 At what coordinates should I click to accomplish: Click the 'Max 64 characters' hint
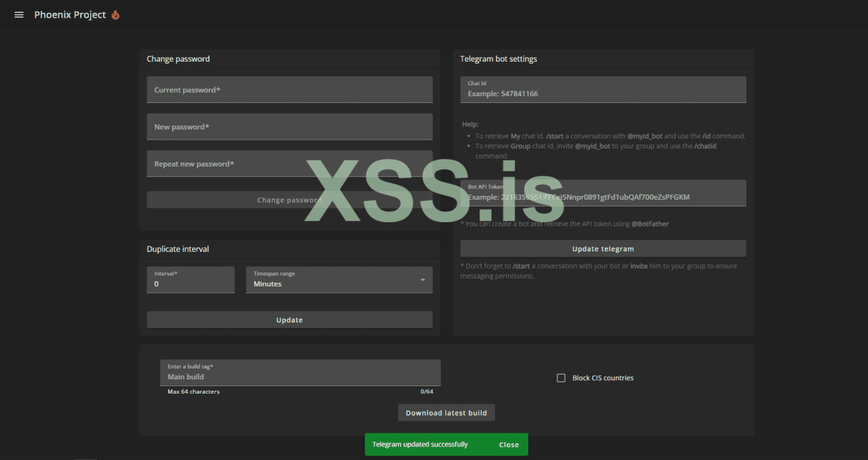coord(194,392)
